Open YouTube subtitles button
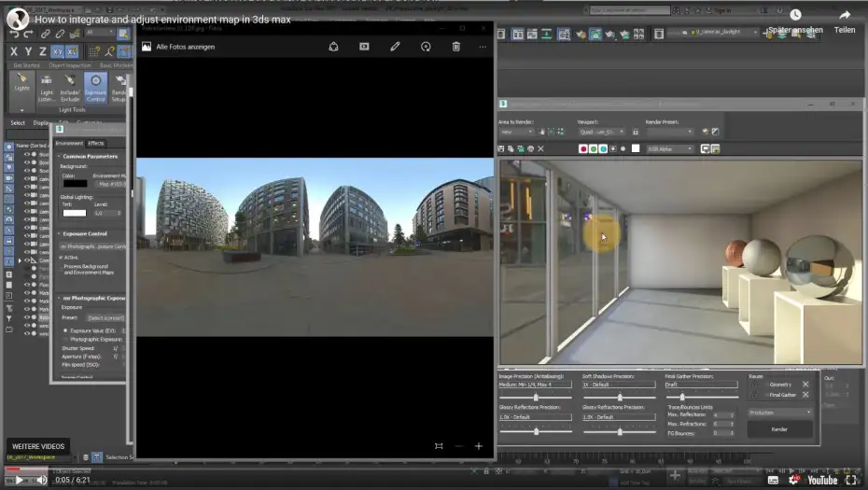Image resolution: width=868 pixels, height=490 pixels. pyautogui.click(x=774, y=480)
